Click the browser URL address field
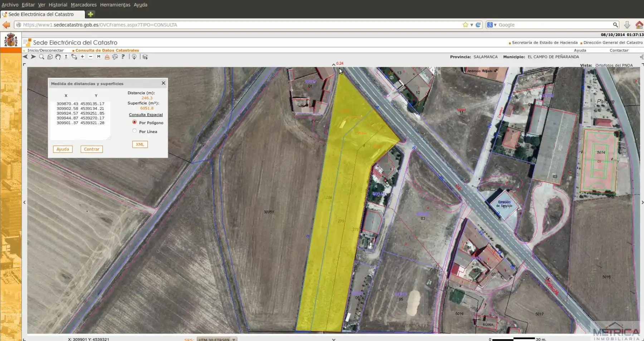This screenshot has width=644, height=341. [x=240, y=25]
